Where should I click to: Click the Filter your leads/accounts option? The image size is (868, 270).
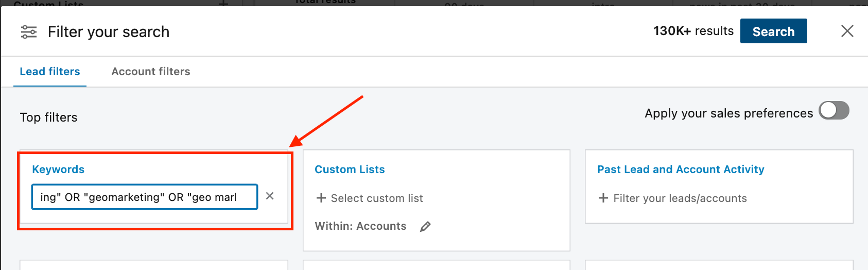(x=680, y=198)
